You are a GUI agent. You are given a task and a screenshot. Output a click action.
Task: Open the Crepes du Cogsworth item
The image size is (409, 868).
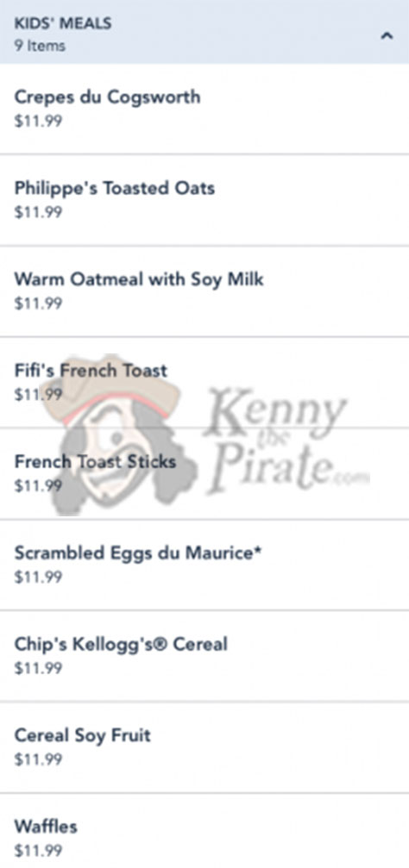tap(204, 109)
